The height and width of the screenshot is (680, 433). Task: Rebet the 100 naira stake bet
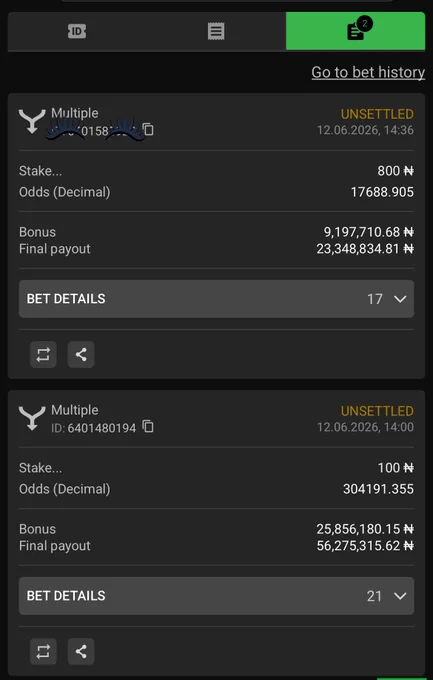(43, 651)
